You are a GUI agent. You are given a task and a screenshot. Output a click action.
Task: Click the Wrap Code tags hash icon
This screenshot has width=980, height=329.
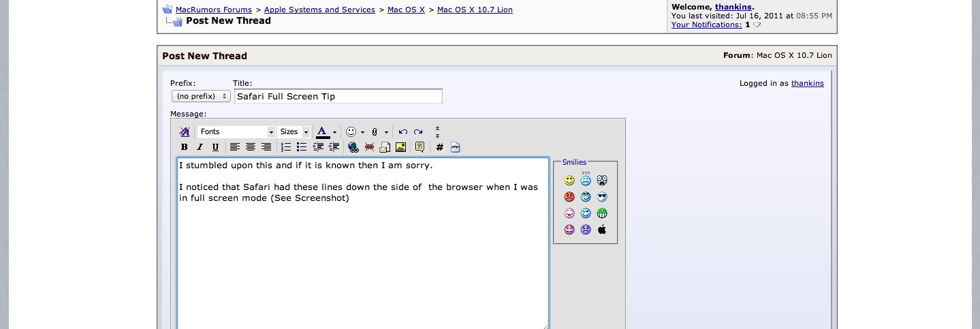pyautogui.click(x=440, y=147)
